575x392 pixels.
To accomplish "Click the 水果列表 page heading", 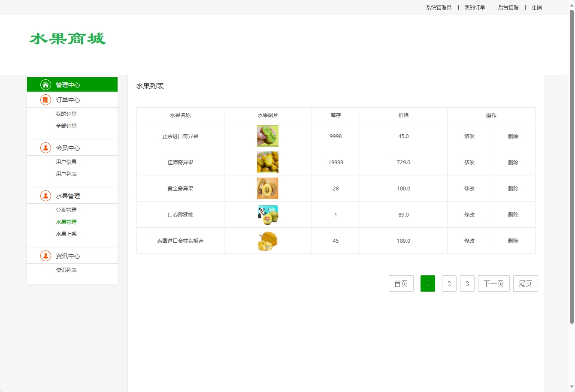I will [150, 86].
